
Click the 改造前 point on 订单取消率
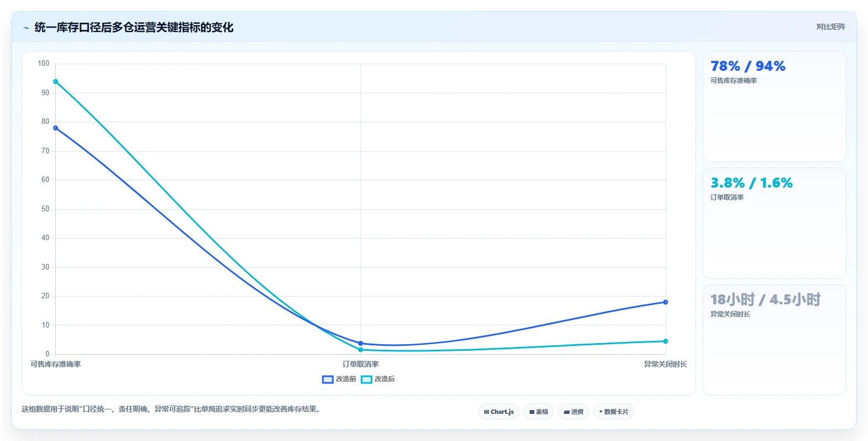point(360,344)
